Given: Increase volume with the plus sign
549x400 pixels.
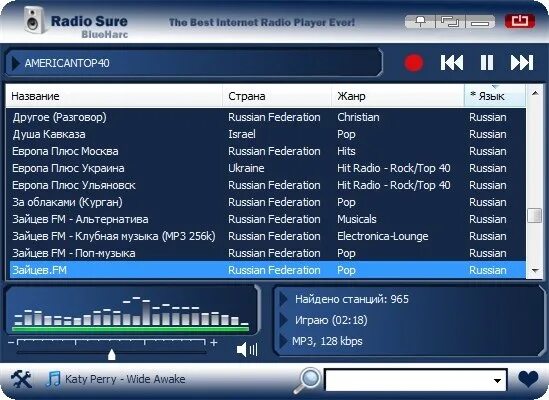Looking at the screenshot, I should pyautogui.click(x=214, y=342).
